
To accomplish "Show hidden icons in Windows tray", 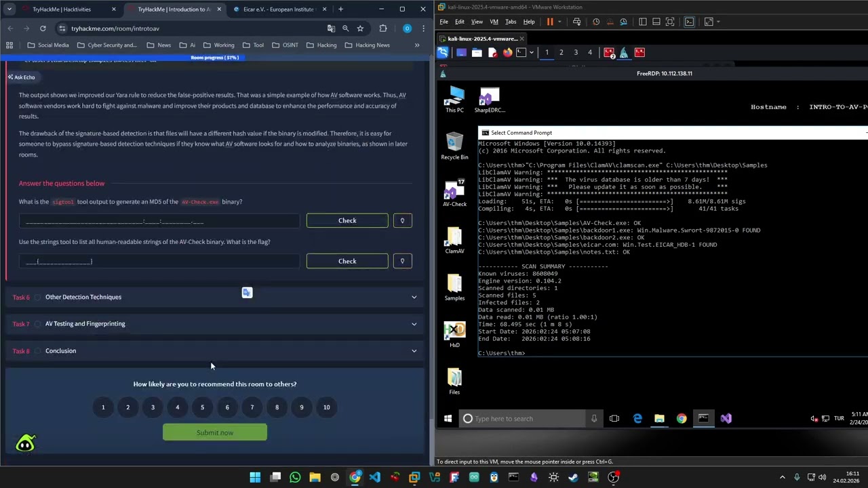I will pos(782,477).
